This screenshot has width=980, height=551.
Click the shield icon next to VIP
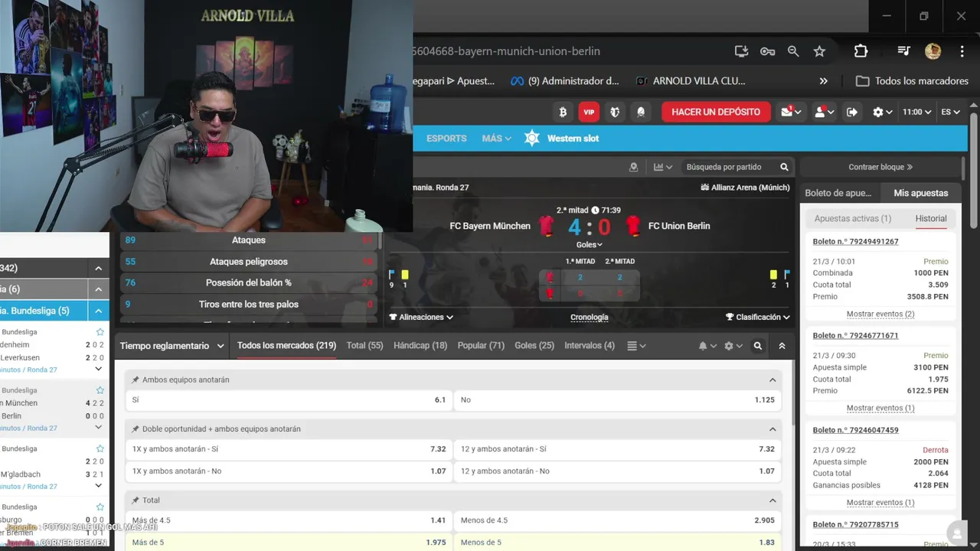(x=615, y=112)
